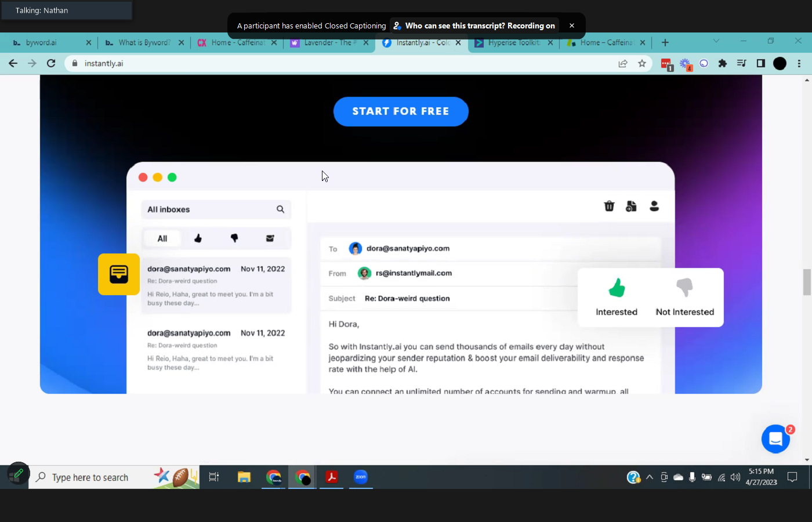The height and width of the screenshot is (522, 812).
Task: Click the address bar URL field
Action: (x=348, y=63)
